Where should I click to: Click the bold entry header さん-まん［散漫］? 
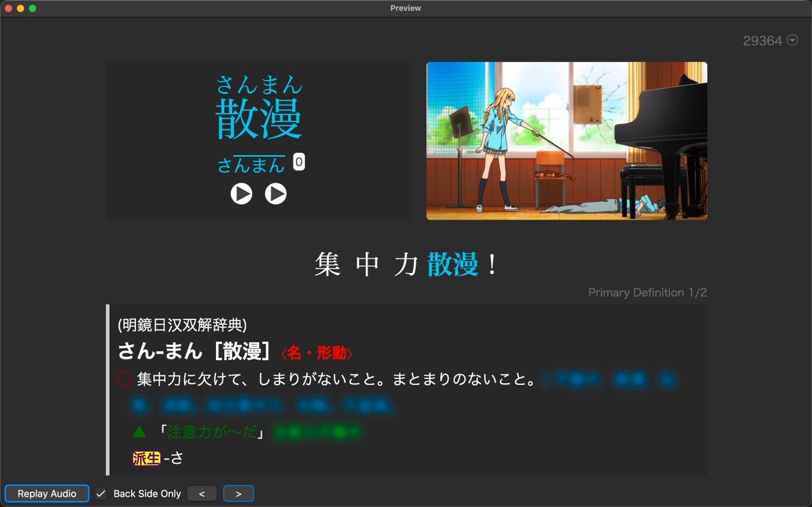195,351
